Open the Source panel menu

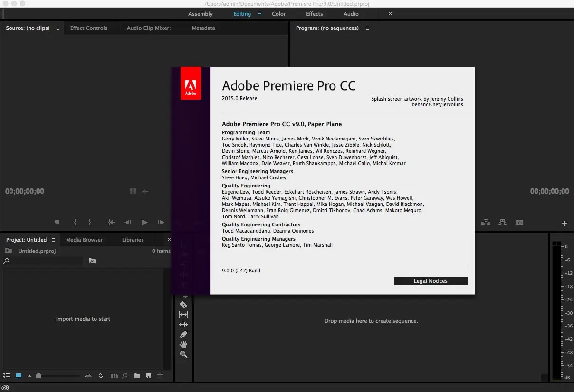pyautogui.click(x=58, y=28)
